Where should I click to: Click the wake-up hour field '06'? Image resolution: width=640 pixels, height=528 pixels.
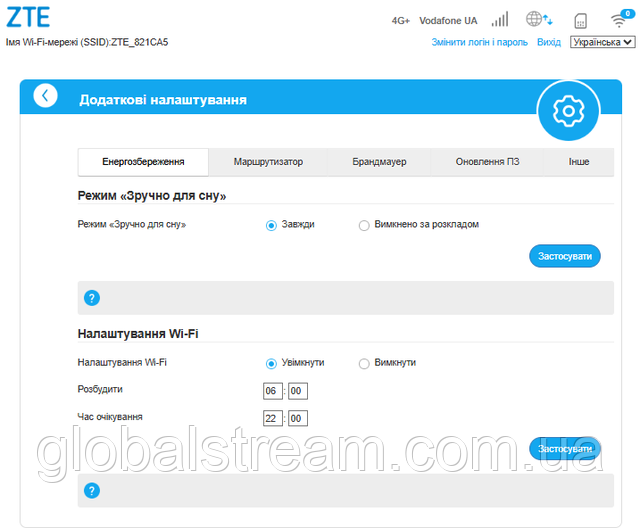pos(271,391)
